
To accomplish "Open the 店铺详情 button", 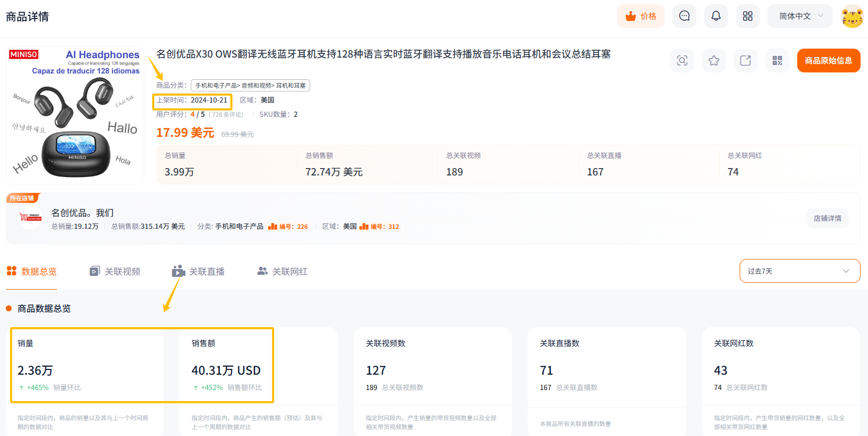I will 827,218.
